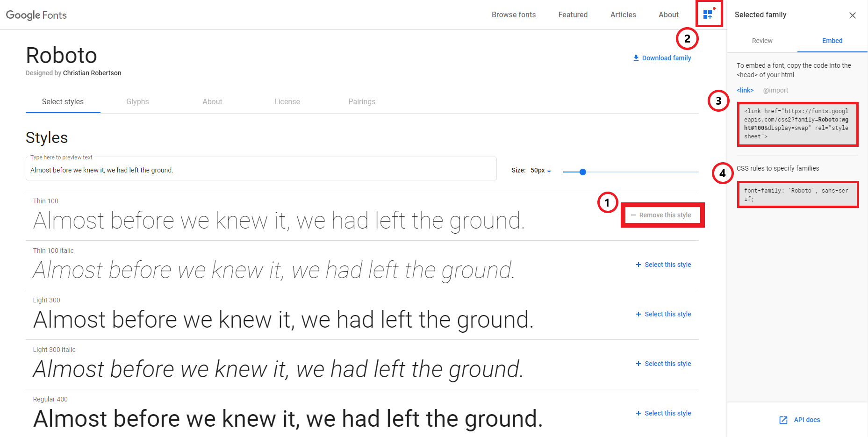Click the Light 300 italic preview sentence
The height and width of the screenshot is (437, 868).
(278, 369)
